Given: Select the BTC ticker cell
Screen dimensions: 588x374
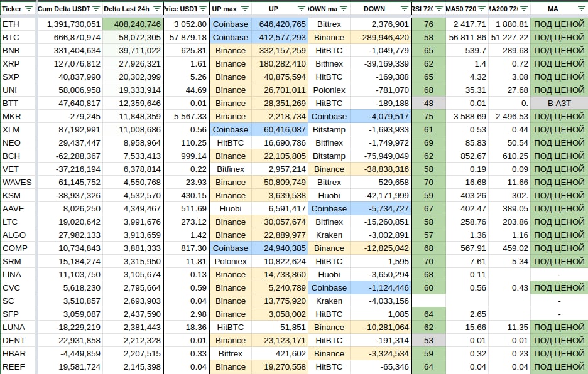Looking at the screenshot, I should pyautogui.click(x=18, y=38).
